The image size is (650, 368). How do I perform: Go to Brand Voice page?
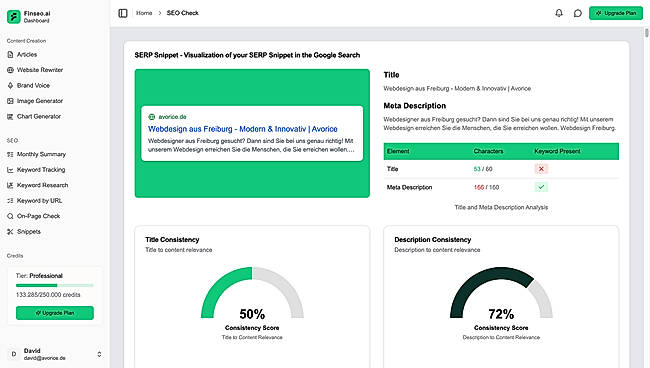click(33, 85)
